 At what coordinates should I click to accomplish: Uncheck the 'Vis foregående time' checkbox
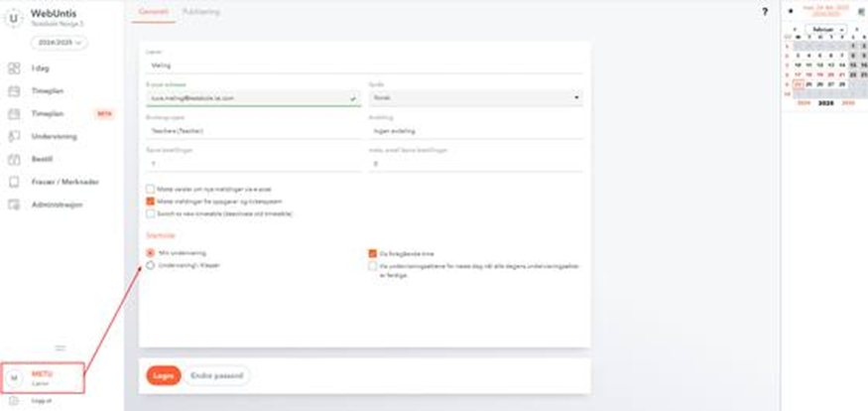[373, 253]
